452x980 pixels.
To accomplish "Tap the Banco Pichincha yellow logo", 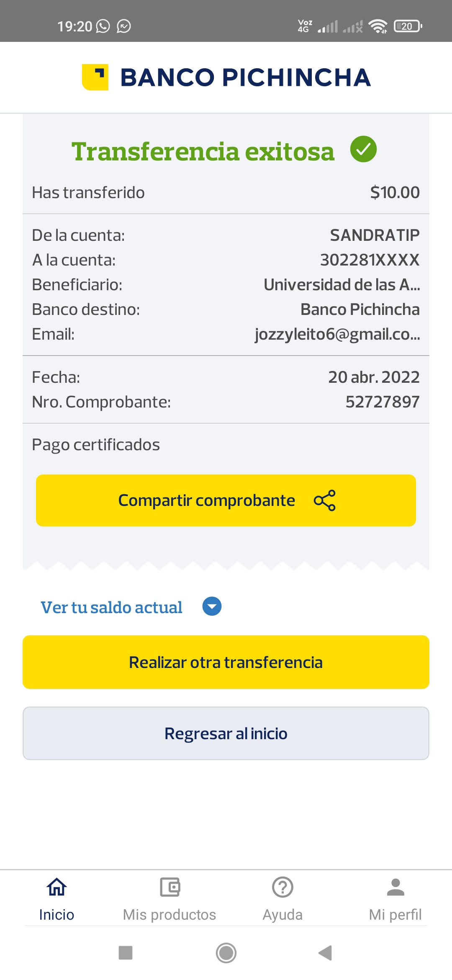I will coord(95,77).
